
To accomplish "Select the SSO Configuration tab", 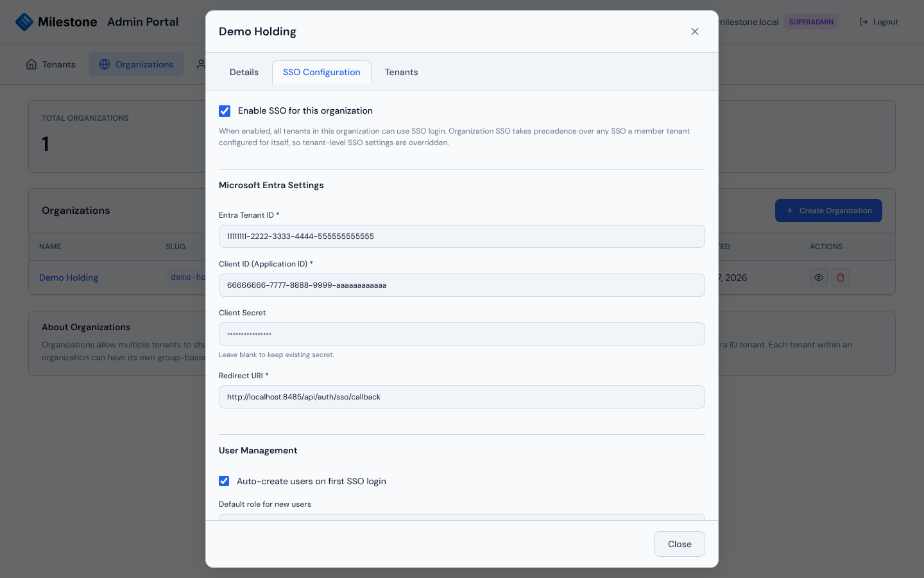I will (x=321, y=72).
